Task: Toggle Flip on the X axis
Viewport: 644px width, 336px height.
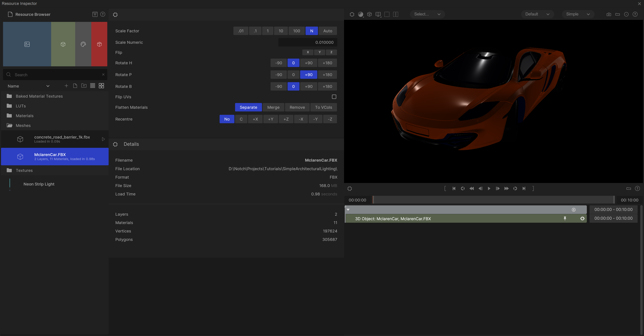Action: (x=308, y=52)
